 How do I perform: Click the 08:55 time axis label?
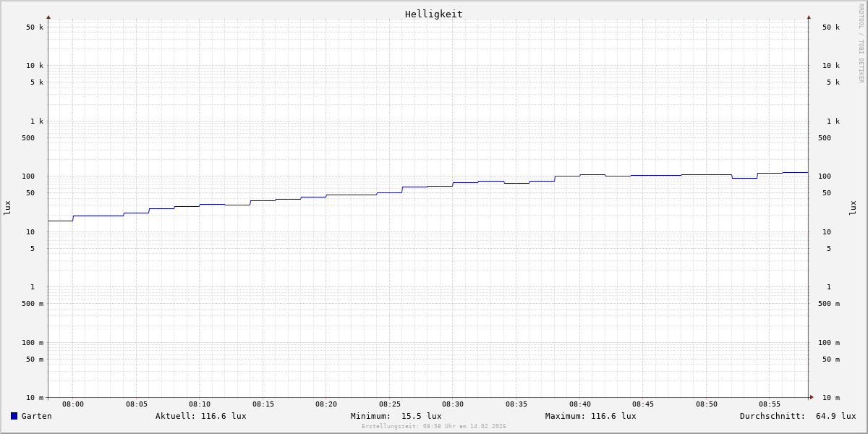pos(770,404)
